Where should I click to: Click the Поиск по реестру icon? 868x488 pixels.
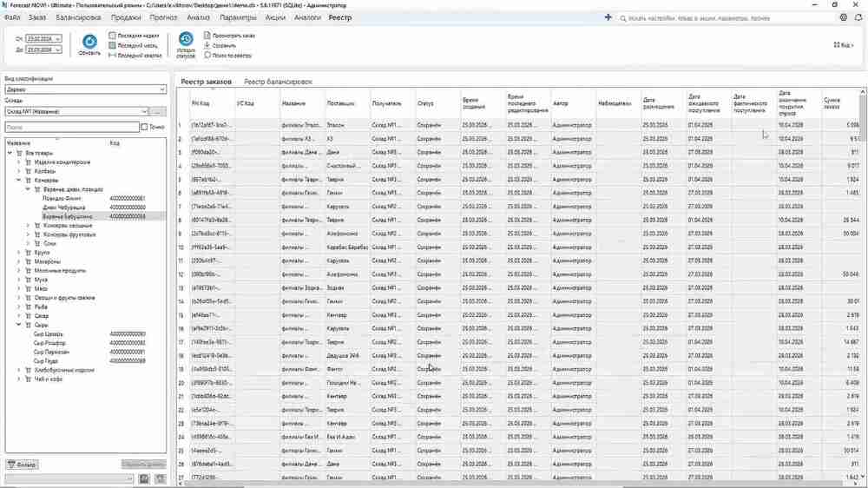[x=207, y=55]
